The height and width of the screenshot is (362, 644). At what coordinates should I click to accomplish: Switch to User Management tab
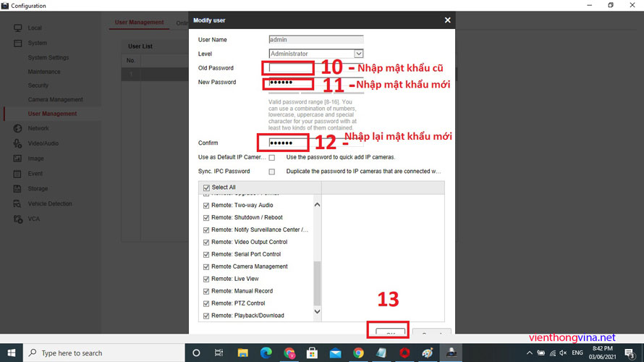coord(139,22)
